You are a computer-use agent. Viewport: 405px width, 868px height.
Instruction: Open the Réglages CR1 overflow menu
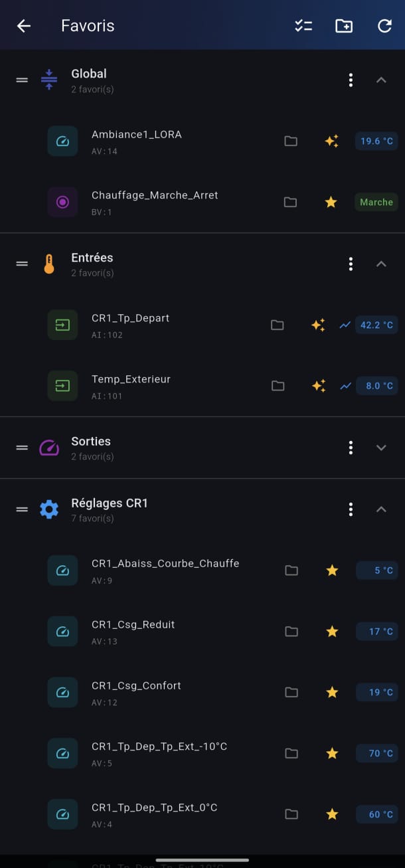coord(351,509)
